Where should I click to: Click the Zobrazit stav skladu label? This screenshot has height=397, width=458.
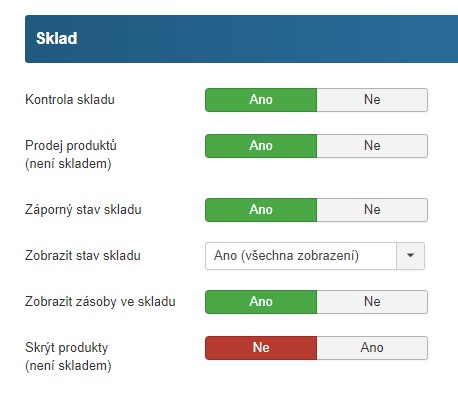point(83,256)
